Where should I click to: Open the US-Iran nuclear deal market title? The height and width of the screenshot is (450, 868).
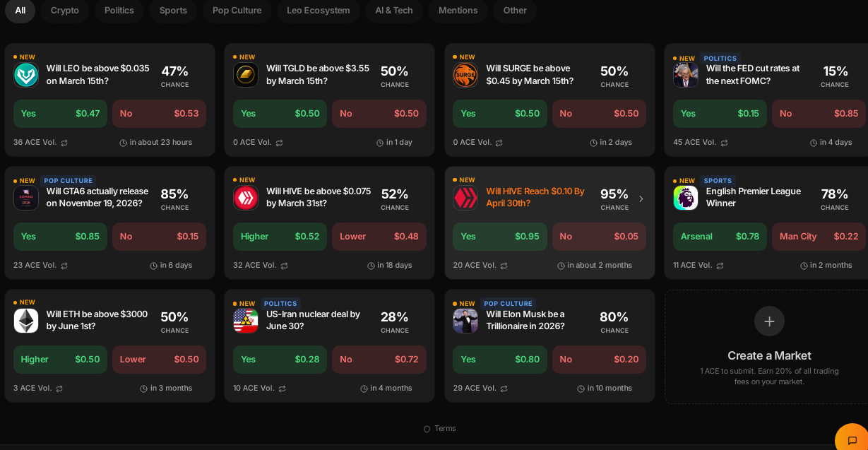tap(313, 320)
